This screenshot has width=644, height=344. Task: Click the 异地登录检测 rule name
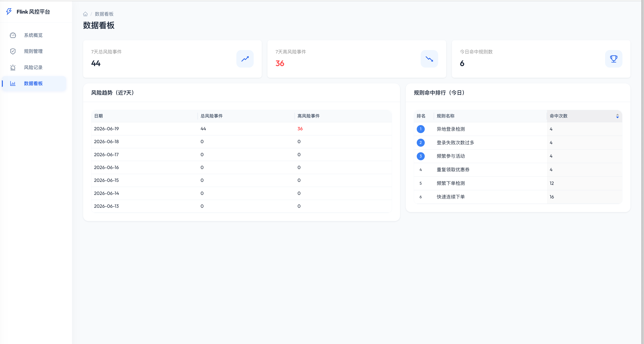[450, 129]
